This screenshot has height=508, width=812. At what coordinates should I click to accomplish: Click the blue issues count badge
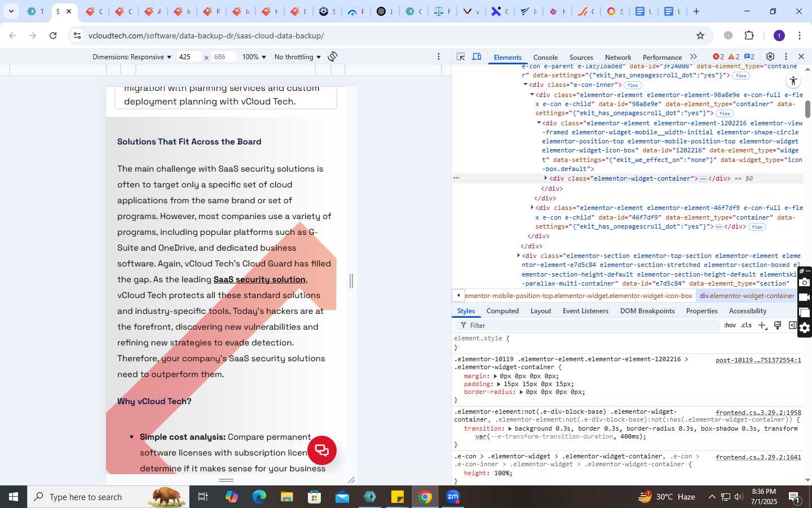749,56
